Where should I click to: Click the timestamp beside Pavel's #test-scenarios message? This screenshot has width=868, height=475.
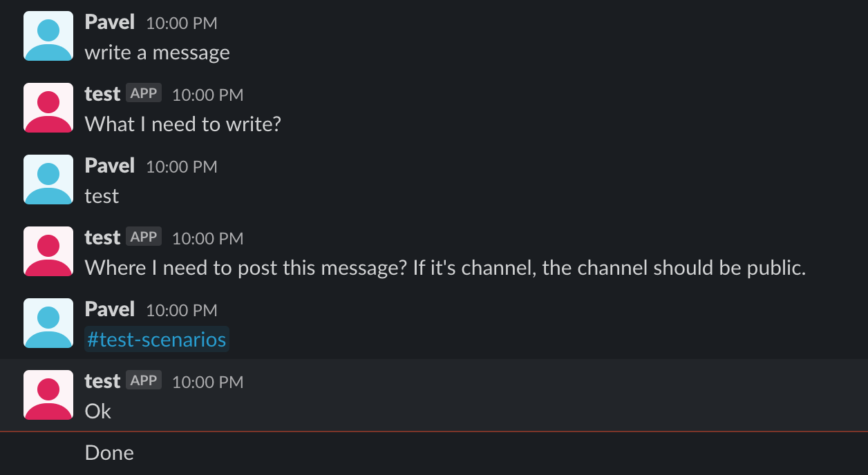(x=182, y=310)
